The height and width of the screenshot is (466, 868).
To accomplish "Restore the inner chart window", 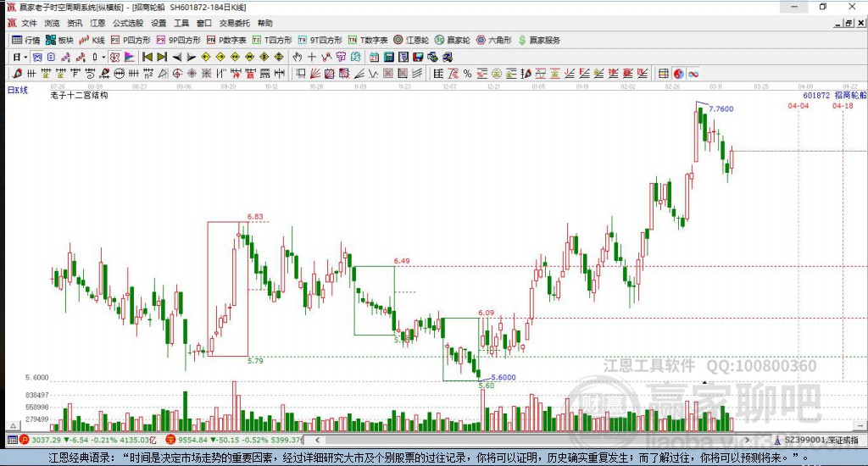I will [x=849, y=23].
